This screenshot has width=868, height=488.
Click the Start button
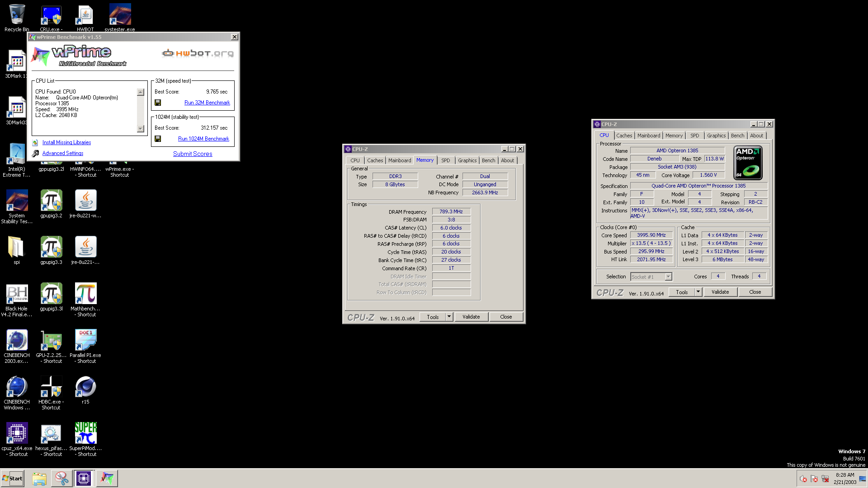pos(13,478)
